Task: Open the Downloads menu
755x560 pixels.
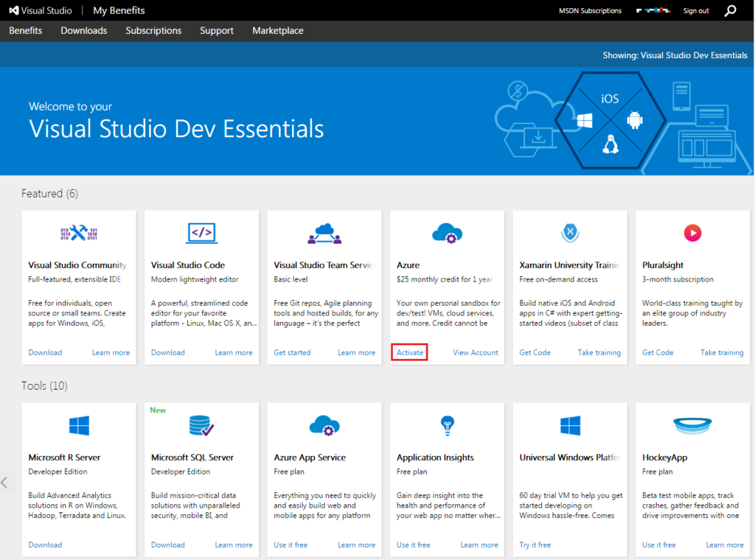Action: coord(84,31)
